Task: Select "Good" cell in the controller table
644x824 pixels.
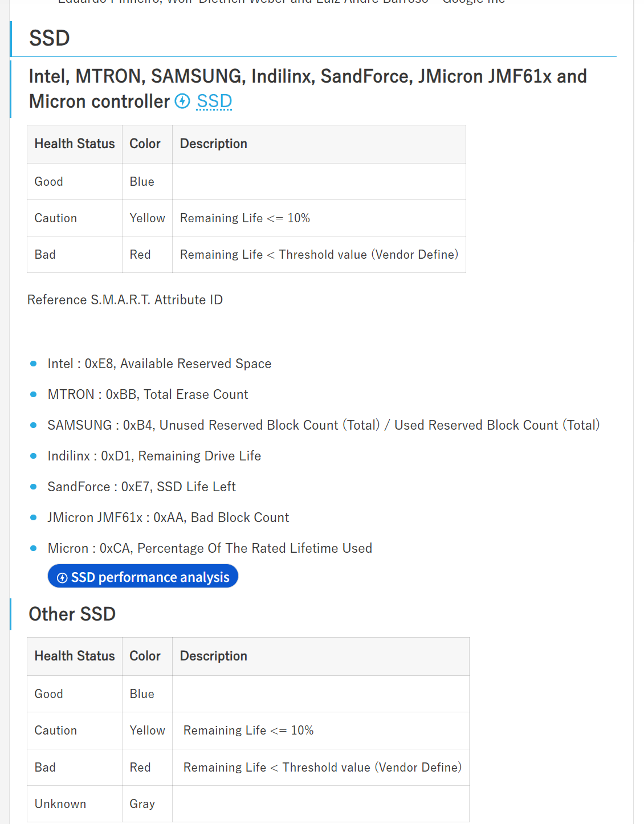Action: (x=75, y=182)
